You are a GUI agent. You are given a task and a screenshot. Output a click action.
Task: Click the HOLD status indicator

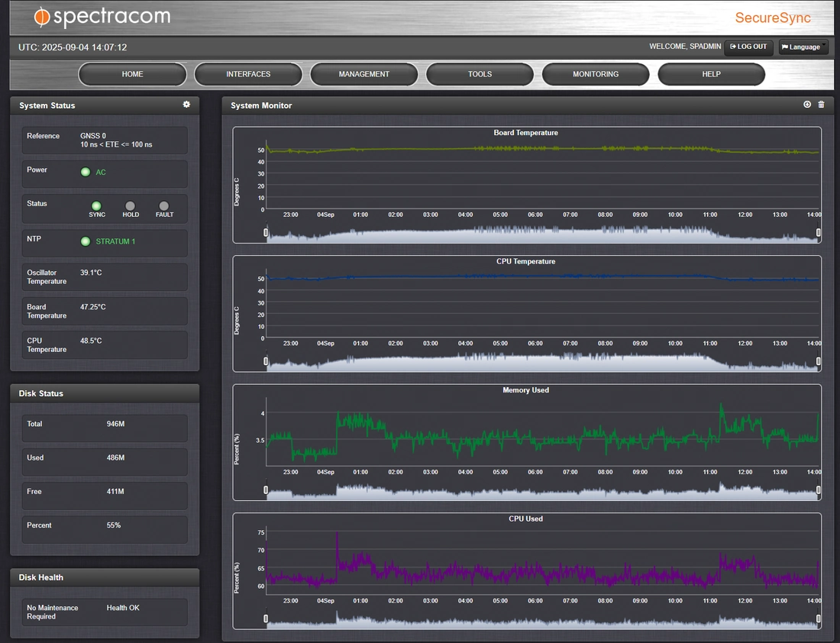(130, 205)
